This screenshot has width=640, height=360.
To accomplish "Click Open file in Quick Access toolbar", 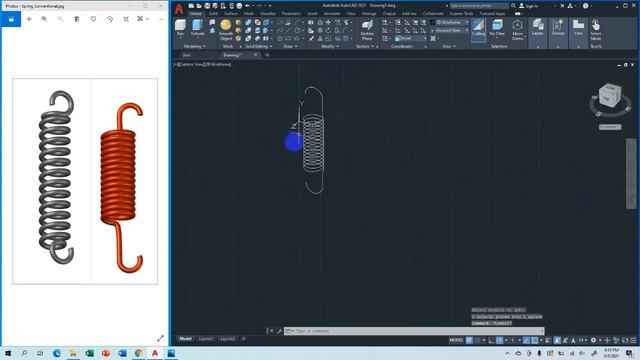I will 199,6.
